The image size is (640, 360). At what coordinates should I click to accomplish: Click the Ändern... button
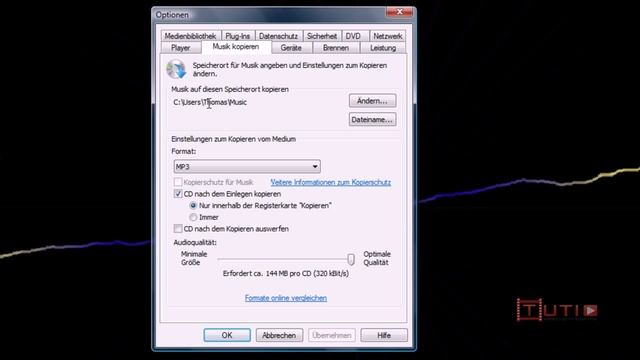(372, 101)
